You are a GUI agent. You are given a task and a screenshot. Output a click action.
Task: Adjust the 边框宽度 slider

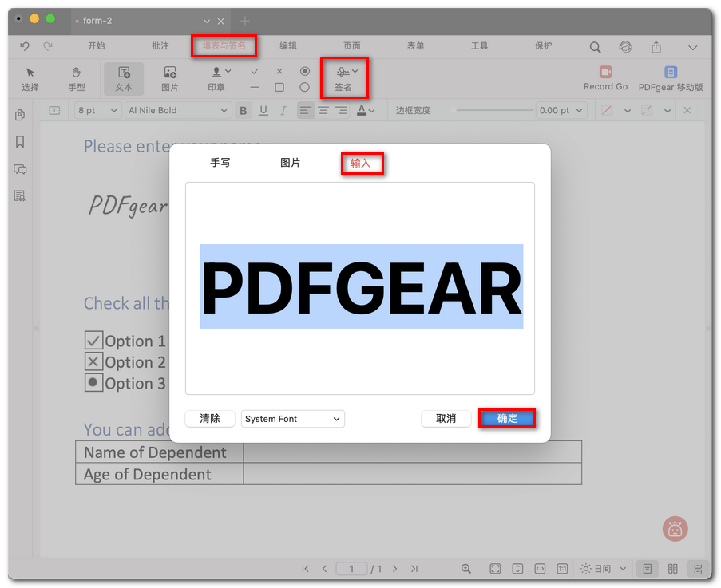(x=492, y=110)
